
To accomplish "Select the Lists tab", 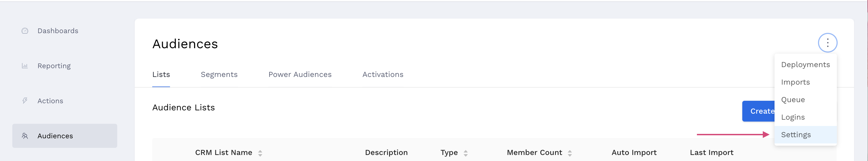I will tap(161, 74).
